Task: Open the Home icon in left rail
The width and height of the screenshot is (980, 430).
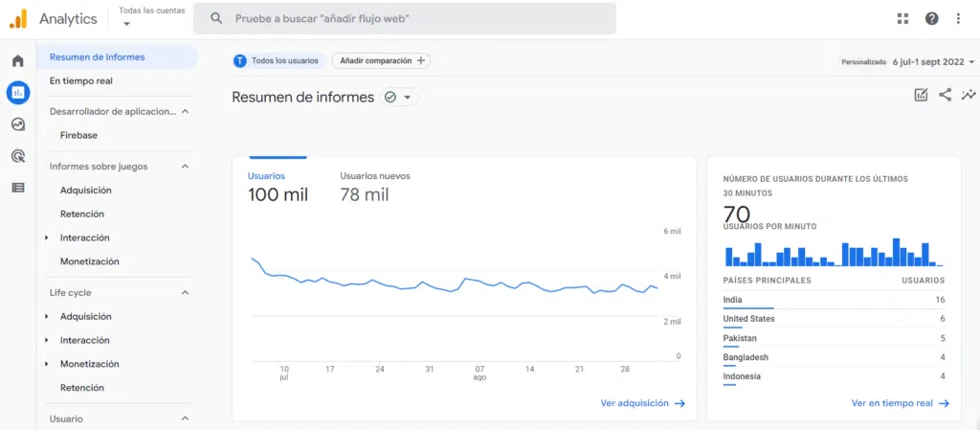Action: point(18,61)
